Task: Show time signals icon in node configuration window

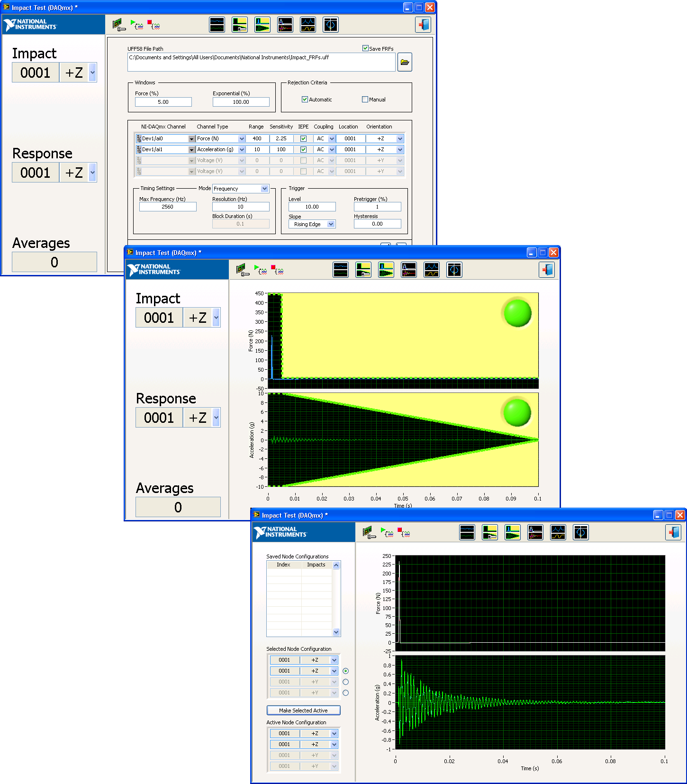Action: (467, 532)
